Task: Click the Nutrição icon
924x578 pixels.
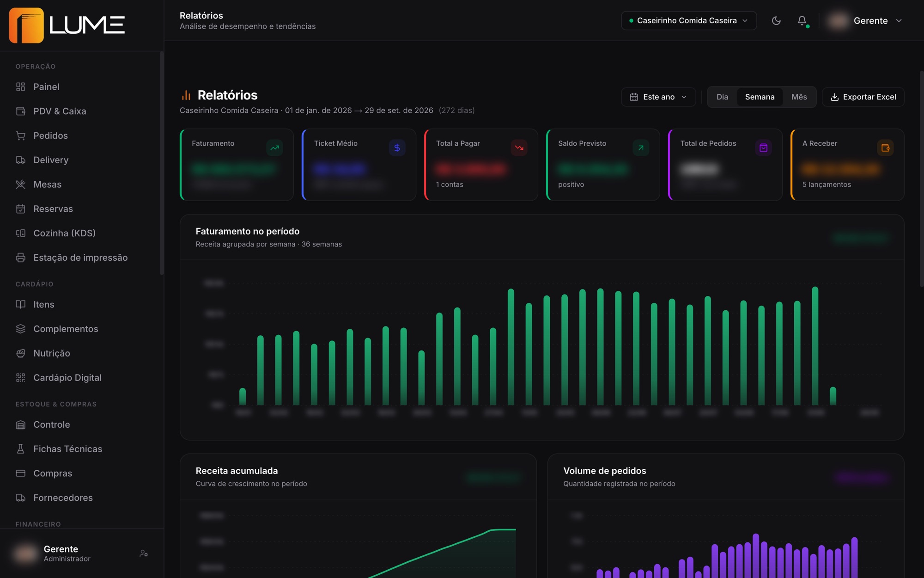Action: (20, 354)
